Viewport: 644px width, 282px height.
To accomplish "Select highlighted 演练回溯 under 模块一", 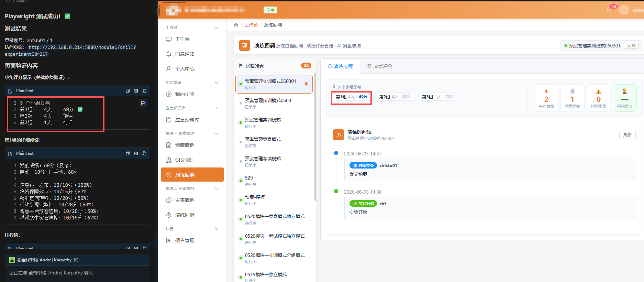I will [x=192, y=175].
